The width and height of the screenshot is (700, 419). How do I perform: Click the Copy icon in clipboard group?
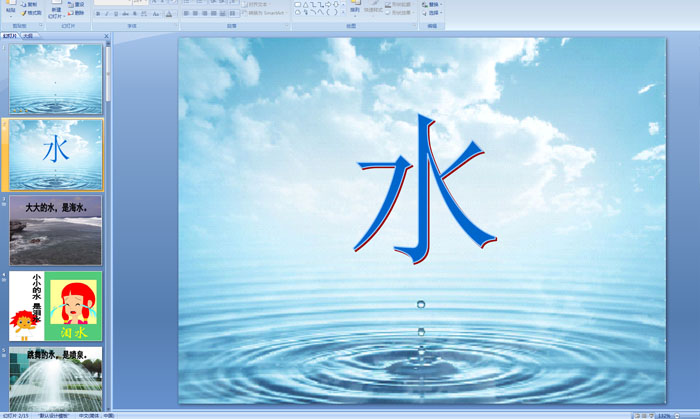[x=24, y=4]
